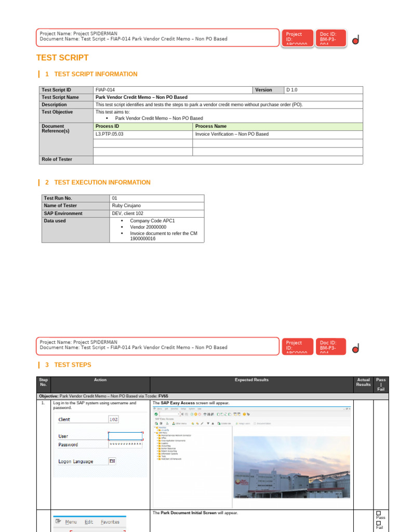This screenshot has height=532, width=399.
Task: Click 'Company Code APC1' bullet
Action: pos(152,221)
